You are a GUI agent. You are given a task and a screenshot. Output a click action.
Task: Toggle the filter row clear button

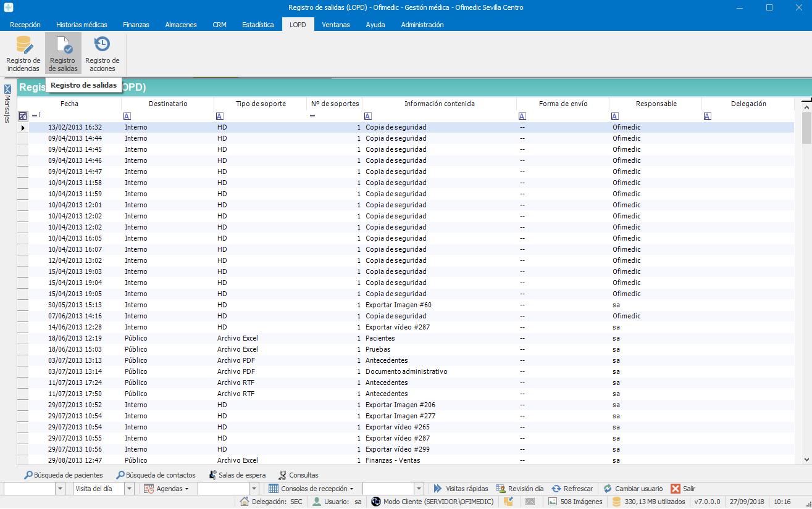coord(23,116)
